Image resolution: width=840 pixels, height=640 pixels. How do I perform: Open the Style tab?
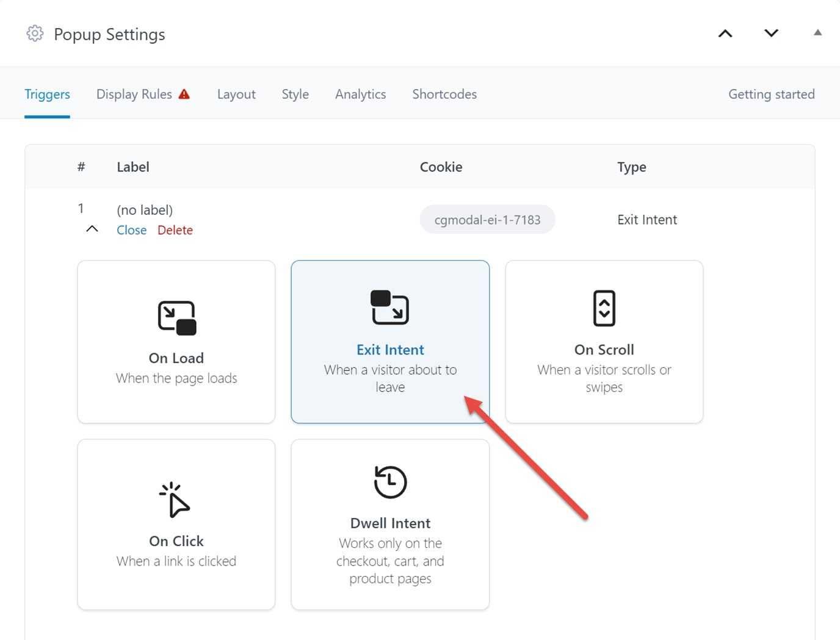[x=295, y=94]
